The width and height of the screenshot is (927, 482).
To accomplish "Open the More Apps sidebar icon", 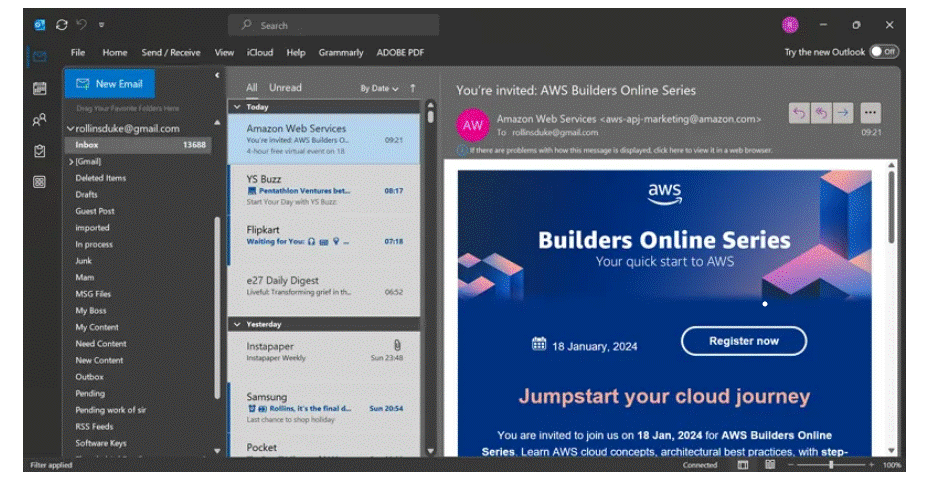I will pyautogui.click(x=40, y=182).
